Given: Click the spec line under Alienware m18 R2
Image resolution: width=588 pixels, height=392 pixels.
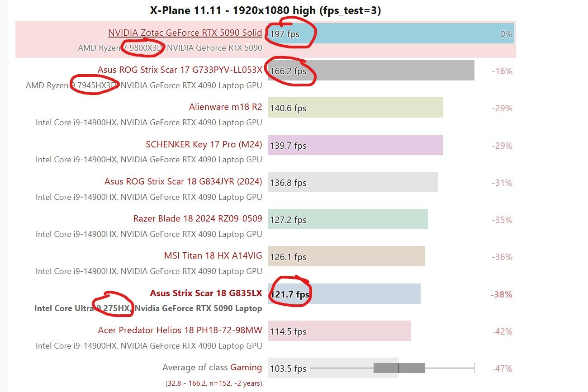Looking at the screenshot, I should (x=149, y=122).
